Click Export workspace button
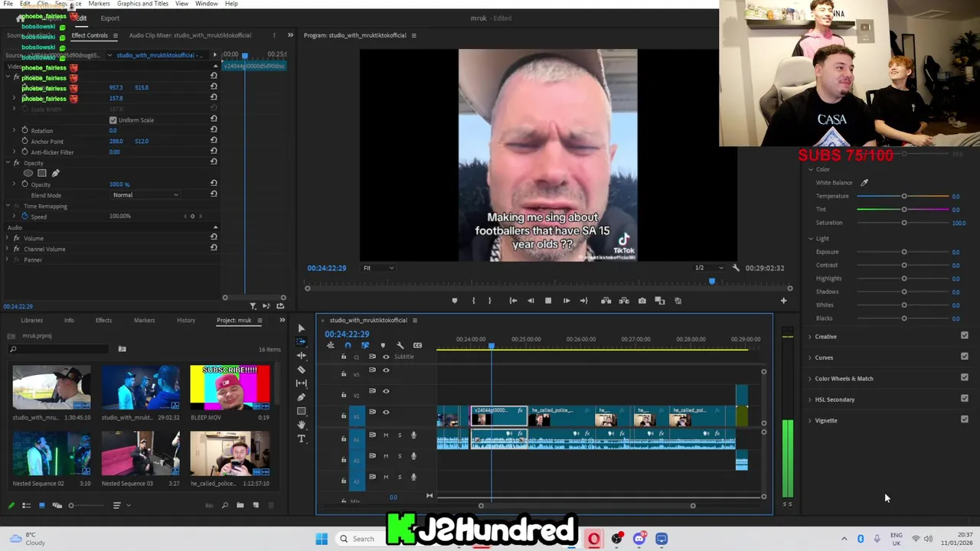 [x=109, y=18]
